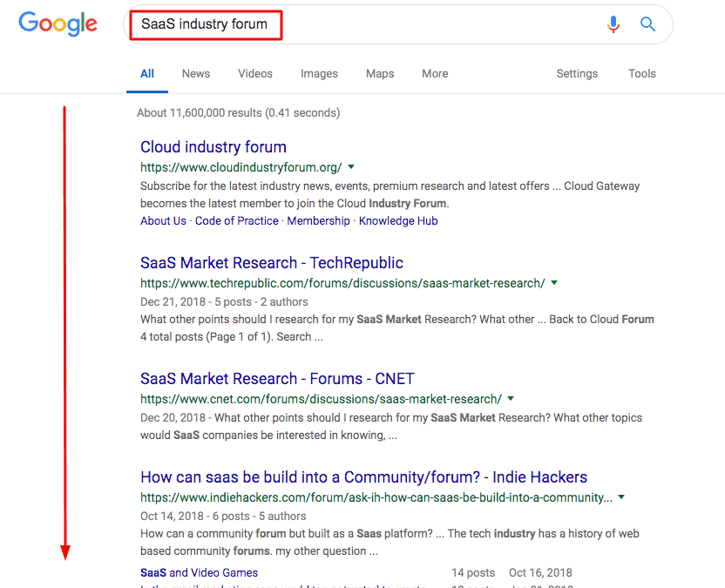The width and height of the screenshot is (725, 588).
Task: Open the Knowledge Hub sitelink
Action: tap(398, 221)
